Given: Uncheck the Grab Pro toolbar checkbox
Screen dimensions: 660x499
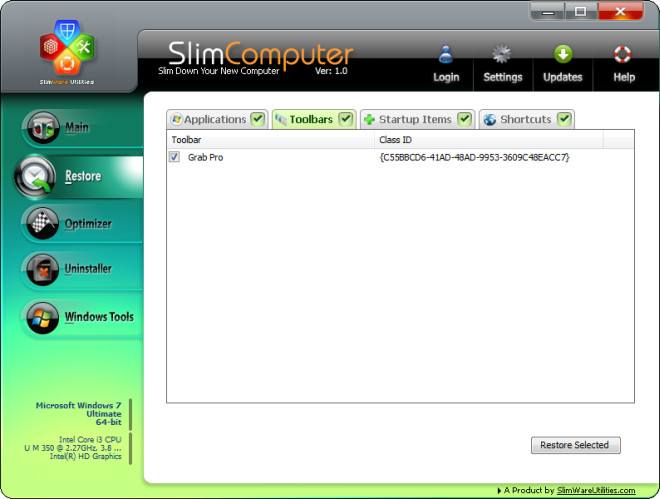Looking at the screenshot, I should [174, 157].
